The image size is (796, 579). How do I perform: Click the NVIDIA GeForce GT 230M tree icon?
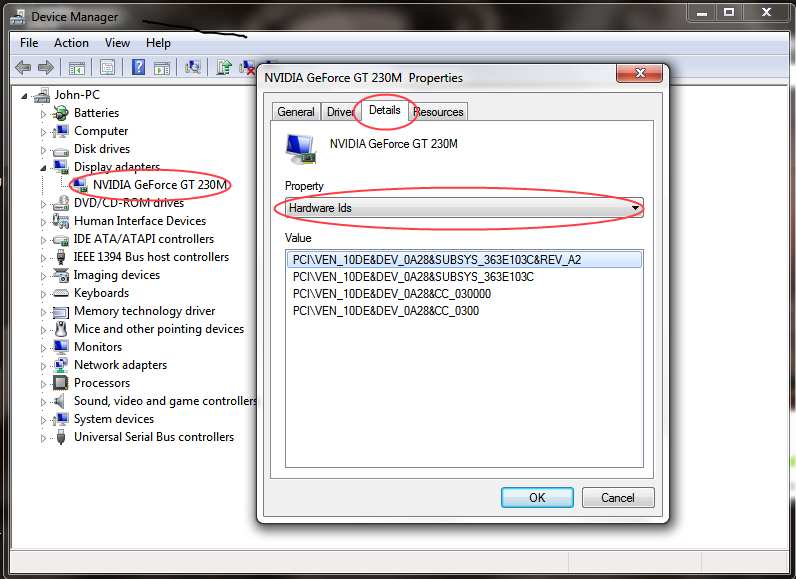tap(79, 185)
